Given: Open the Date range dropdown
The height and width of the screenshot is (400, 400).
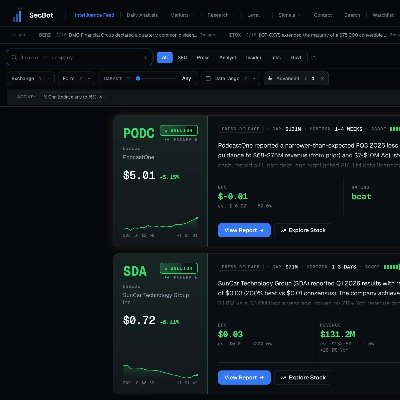Looking at the screenshot, I should [231, 78].
